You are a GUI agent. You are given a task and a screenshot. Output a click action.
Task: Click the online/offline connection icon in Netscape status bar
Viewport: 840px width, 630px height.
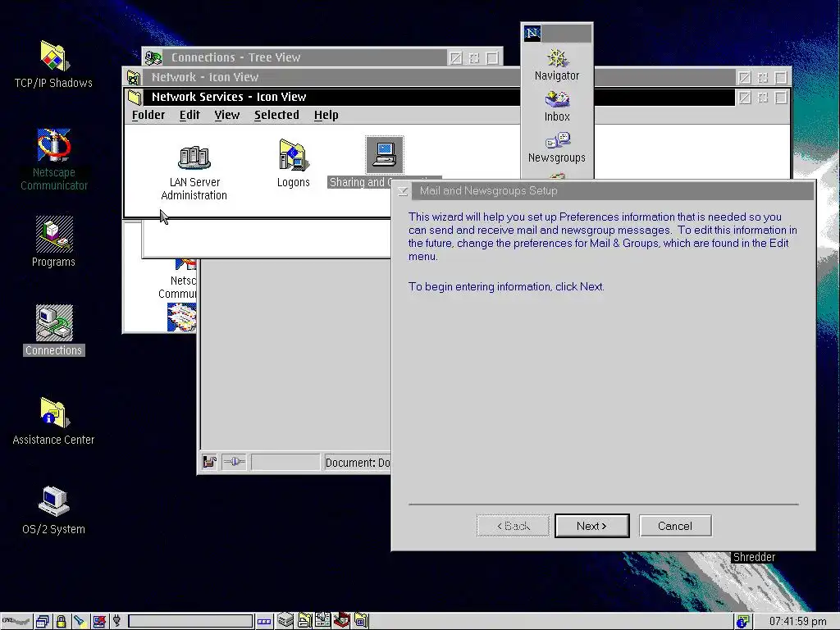coord(234,462)
